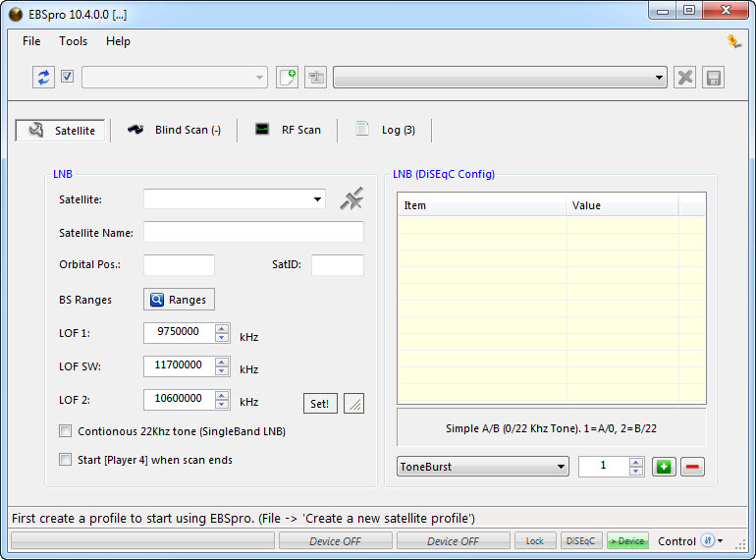The height and width of the screenshot is (560, 756).
Task: Click the LOF SW value field
Action: [x=179, y=365]
